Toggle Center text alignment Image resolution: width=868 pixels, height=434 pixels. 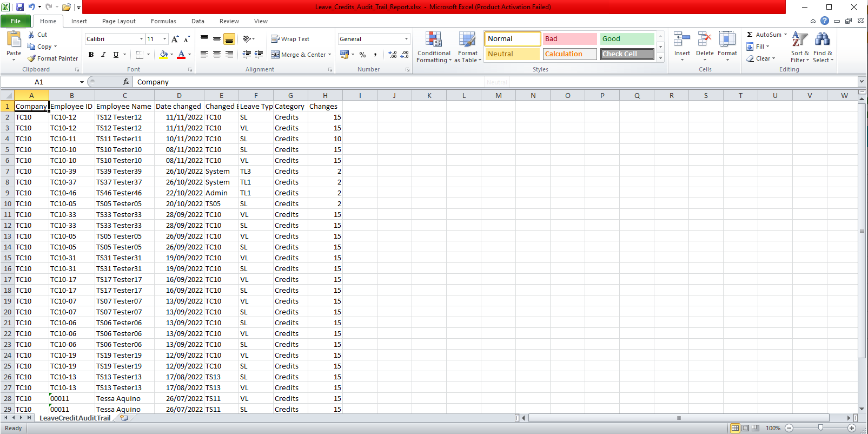point(217,55)
